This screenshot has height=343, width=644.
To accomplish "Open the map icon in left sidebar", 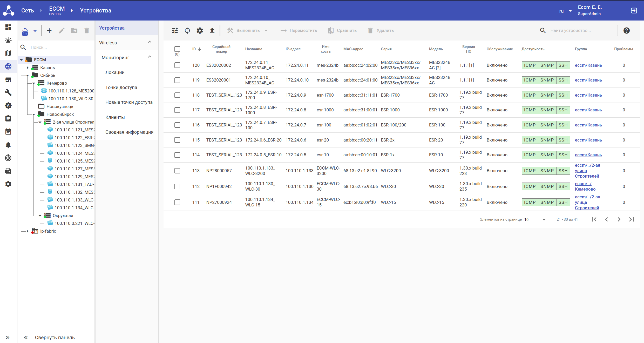I will (x=8, y=53).
